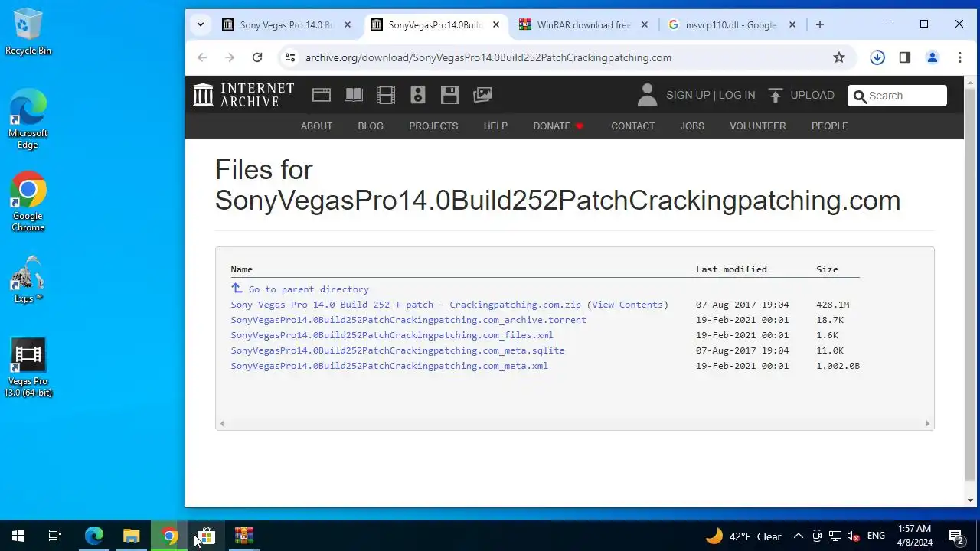This screenshot has height=551, width=980.
Task: Open Chrome downloads icon
Action: click(877, 57)
